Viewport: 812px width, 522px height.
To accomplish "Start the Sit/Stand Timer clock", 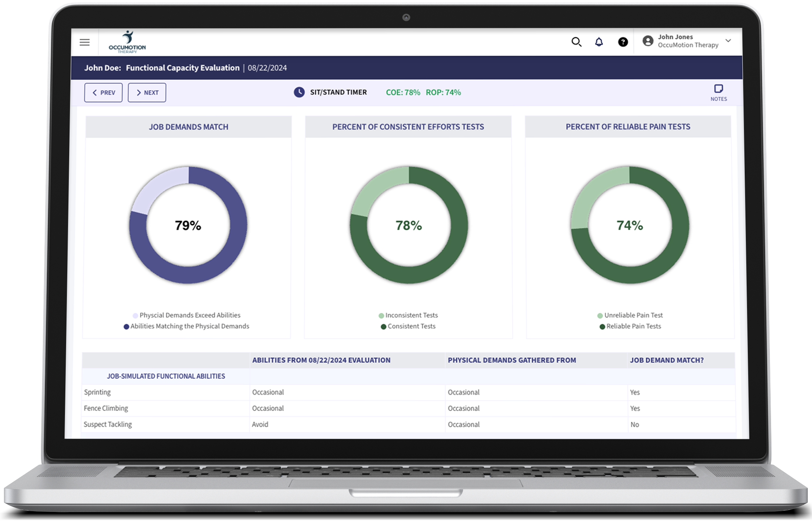I will pyautogui.click(x=300, y=92).
